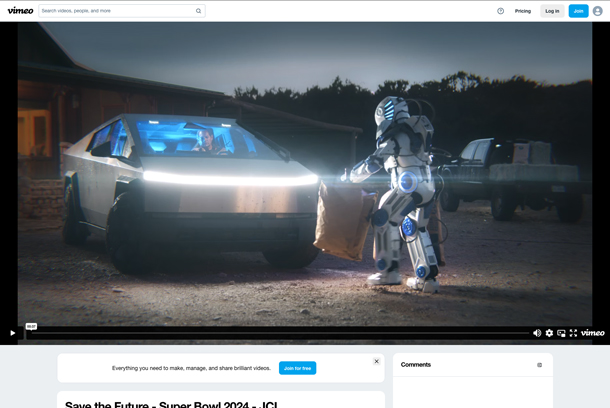
Task: Submit search with the magnifier icon
Action: pos(198,11)
